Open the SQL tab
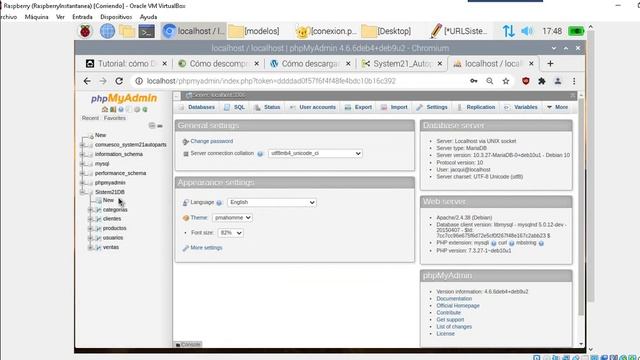 (234, 107)
